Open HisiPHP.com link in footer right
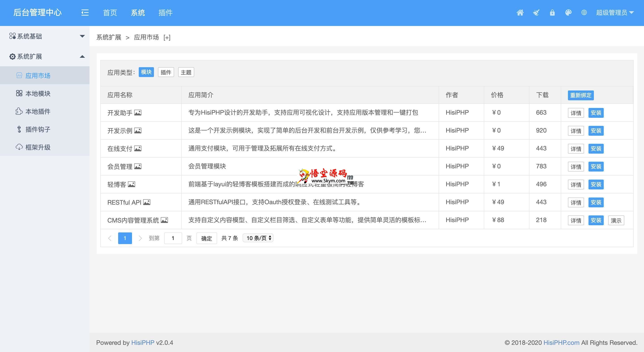Image resolution: width=644 pixels, height=352 pixels. point(561,343)
